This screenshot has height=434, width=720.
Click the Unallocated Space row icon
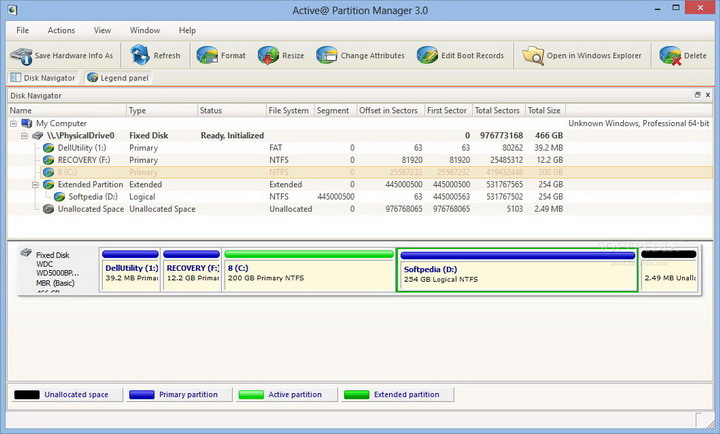tap(48, 209)
